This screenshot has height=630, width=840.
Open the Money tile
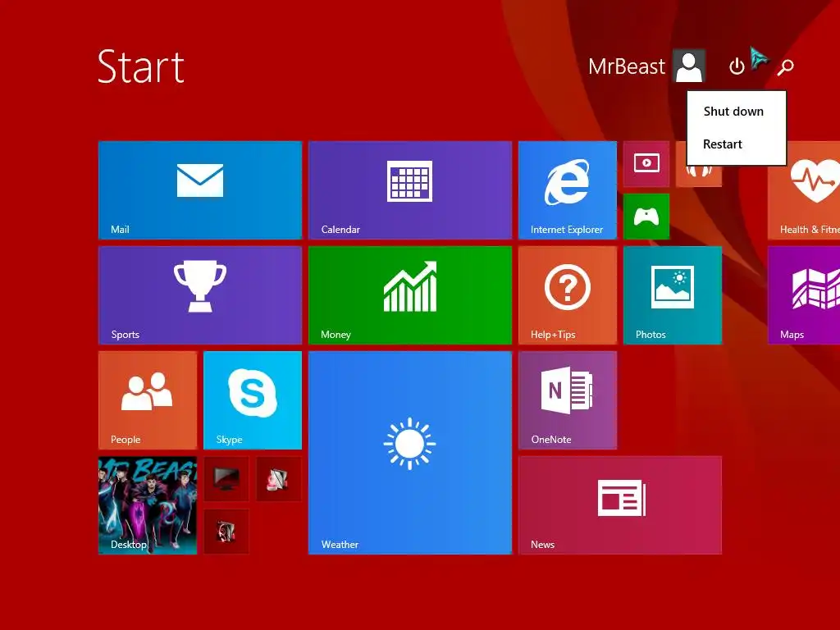410,295
